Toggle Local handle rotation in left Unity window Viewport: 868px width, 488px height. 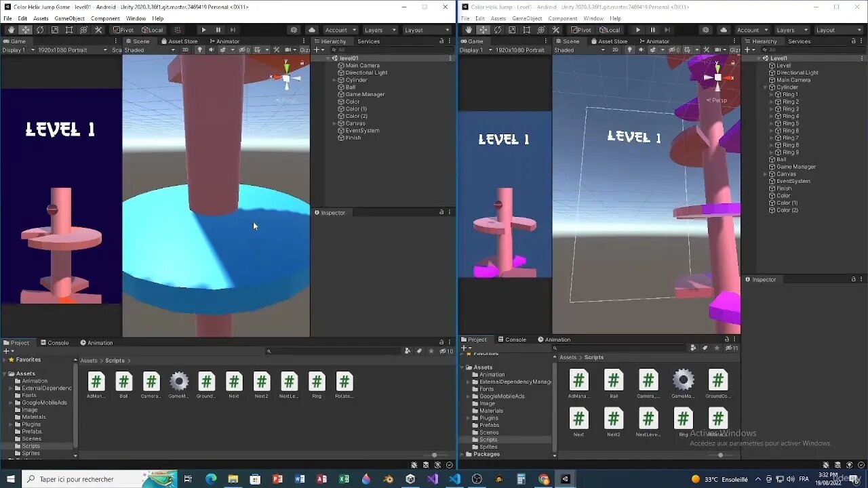tap(152, 30)
